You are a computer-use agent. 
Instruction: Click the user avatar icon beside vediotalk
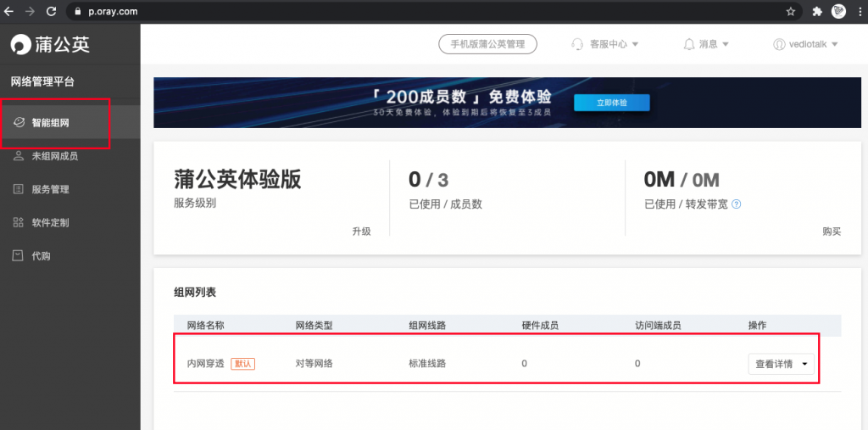(780, 44)
